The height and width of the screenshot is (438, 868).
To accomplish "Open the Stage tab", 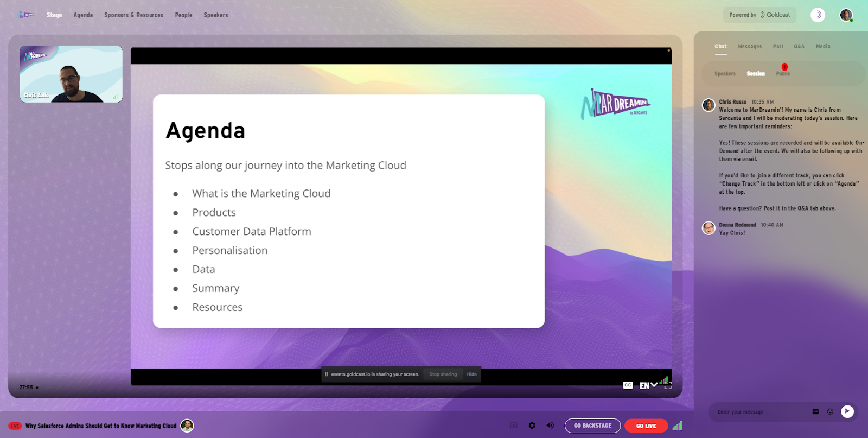I will coord(54,15).
